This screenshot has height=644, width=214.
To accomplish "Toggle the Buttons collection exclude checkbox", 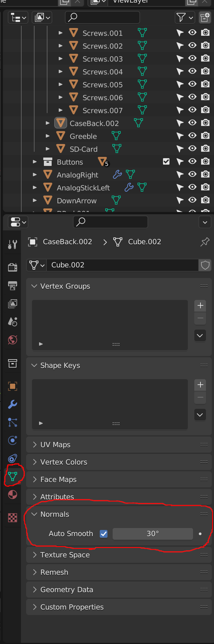I will point(166,161).
